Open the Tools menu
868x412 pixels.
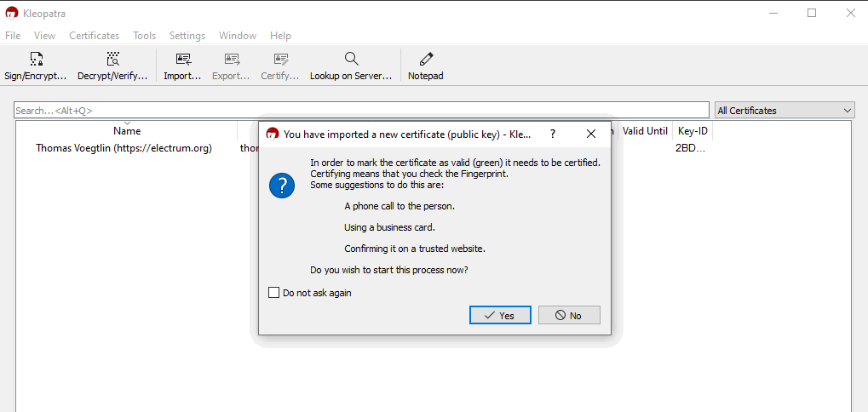(x=144, y=36)
